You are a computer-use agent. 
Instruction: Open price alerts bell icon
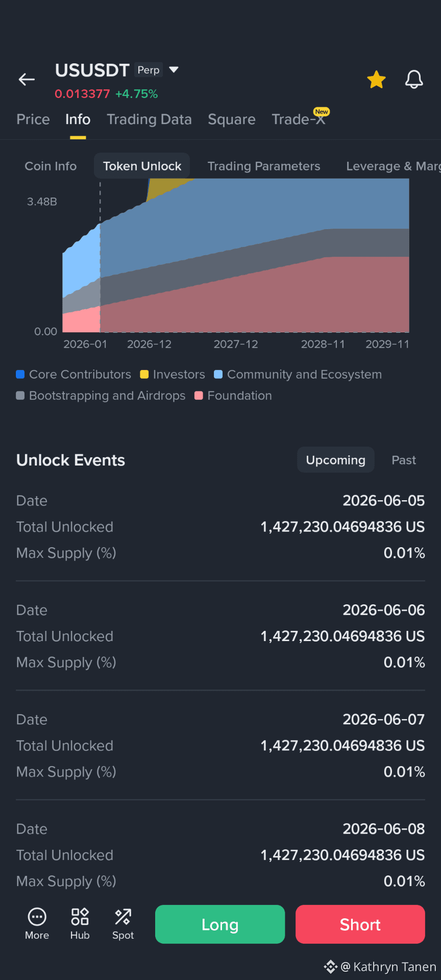414,80
